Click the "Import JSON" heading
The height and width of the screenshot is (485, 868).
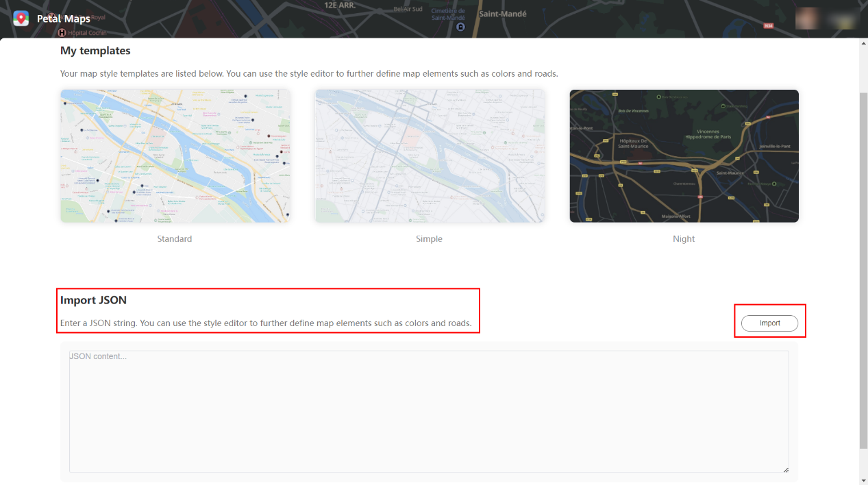93,300
